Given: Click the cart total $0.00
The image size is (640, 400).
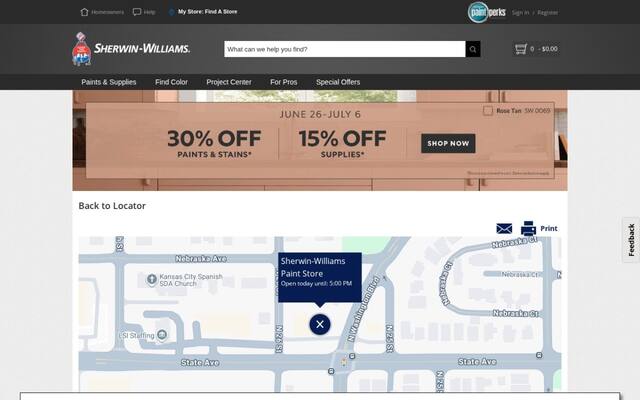Looking at the screenshot, I should (x=548, y=49).
